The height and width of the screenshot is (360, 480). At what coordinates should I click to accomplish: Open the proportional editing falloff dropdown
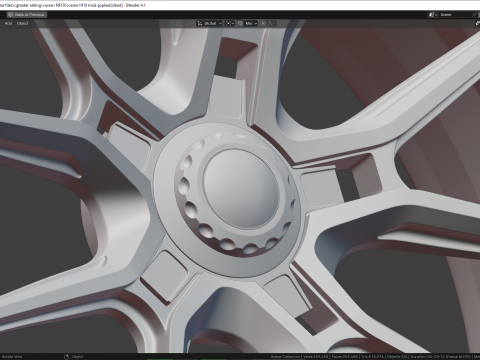click(271, 23)
